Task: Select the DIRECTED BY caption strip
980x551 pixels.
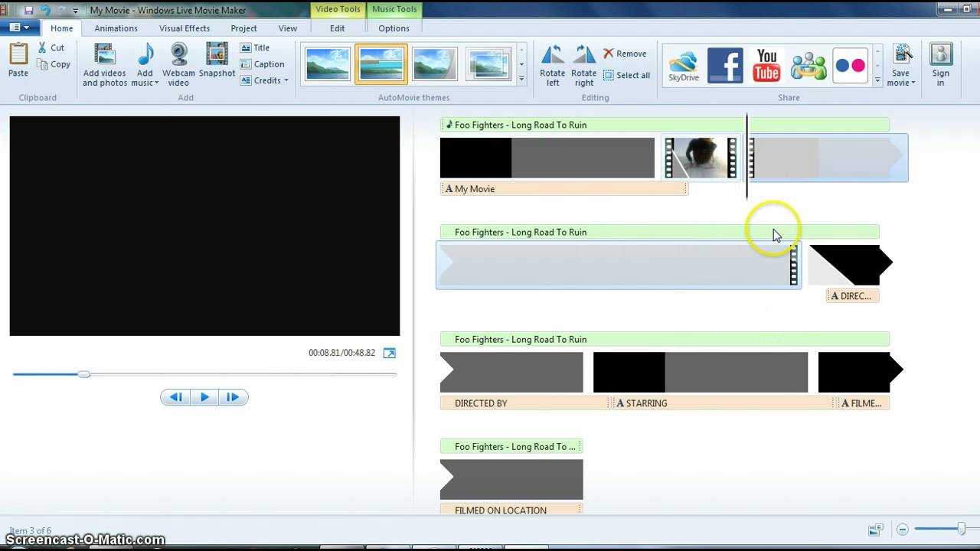Action: [524, 403]
